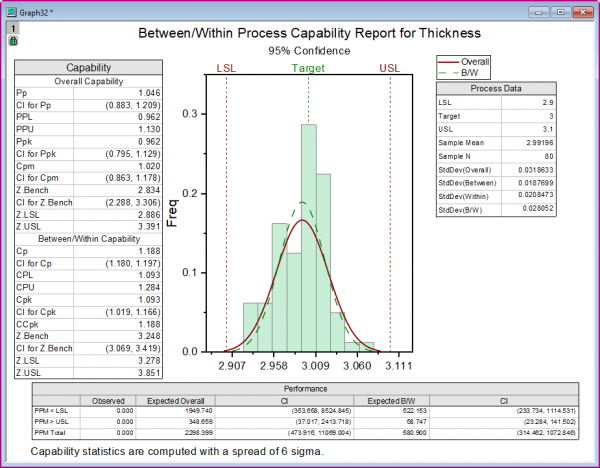The height and width of the screenshot is (468, 600).
Task: Click the 95% Confidence subtitle
Action: pos(309,51)
